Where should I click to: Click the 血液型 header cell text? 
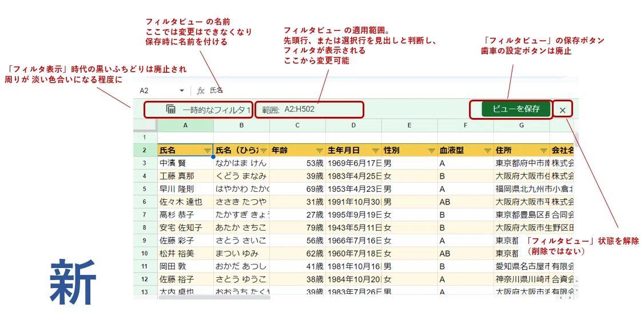pyautogui.click(x=451, y=151)
